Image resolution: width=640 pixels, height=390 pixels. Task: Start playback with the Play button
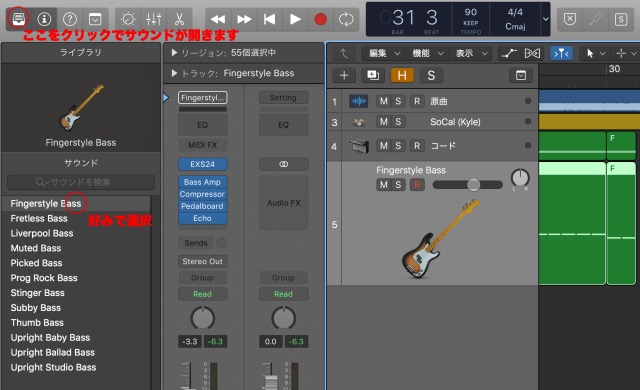[x=295, y=19]
